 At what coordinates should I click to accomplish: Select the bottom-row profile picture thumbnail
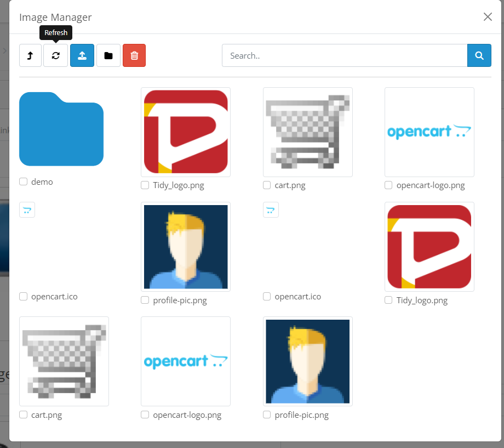(x=308, y=361)
